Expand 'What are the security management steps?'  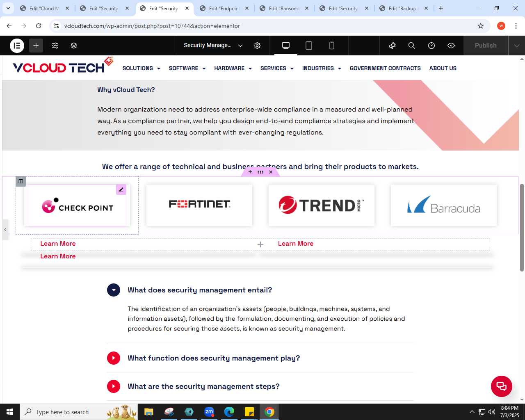(114, 386)
